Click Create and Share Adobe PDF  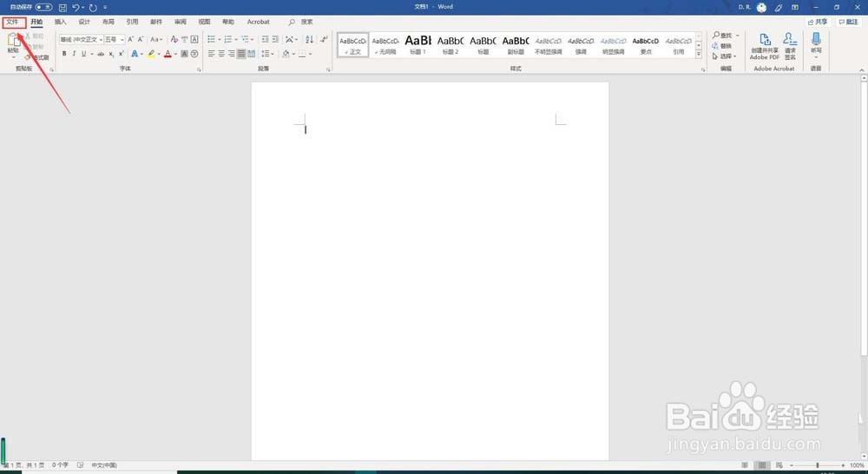tap(765, 47)
